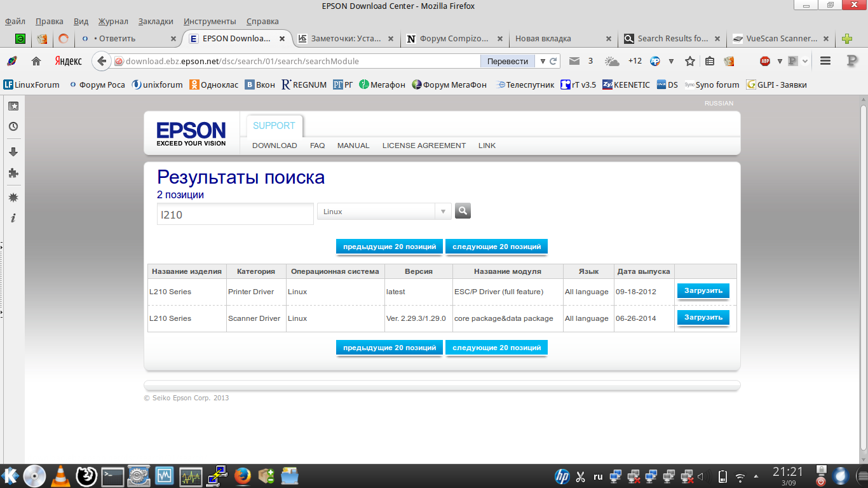This screenshot has width=868, height=488.
Task: Open downloads arrow icon in left sidebar
Action: pos(13,152)
